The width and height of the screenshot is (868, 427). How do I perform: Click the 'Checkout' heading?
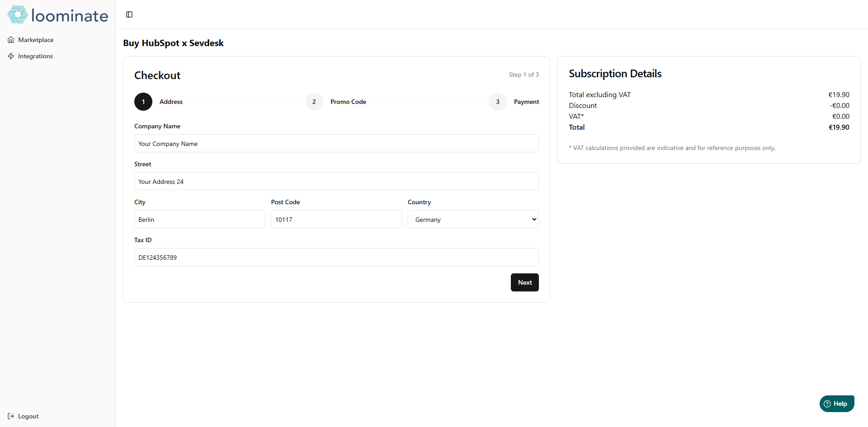(x=157, y=75)
